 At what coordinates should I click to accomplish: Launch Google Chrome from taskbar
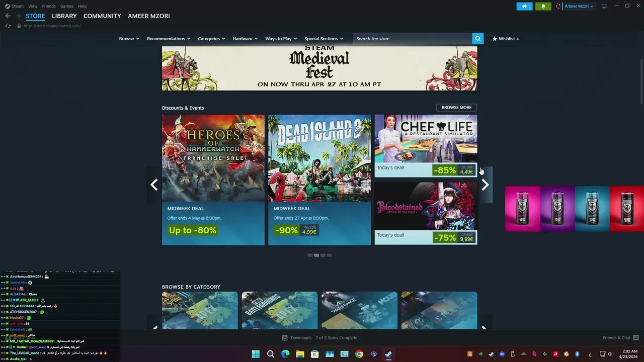[x=359, y=354]
